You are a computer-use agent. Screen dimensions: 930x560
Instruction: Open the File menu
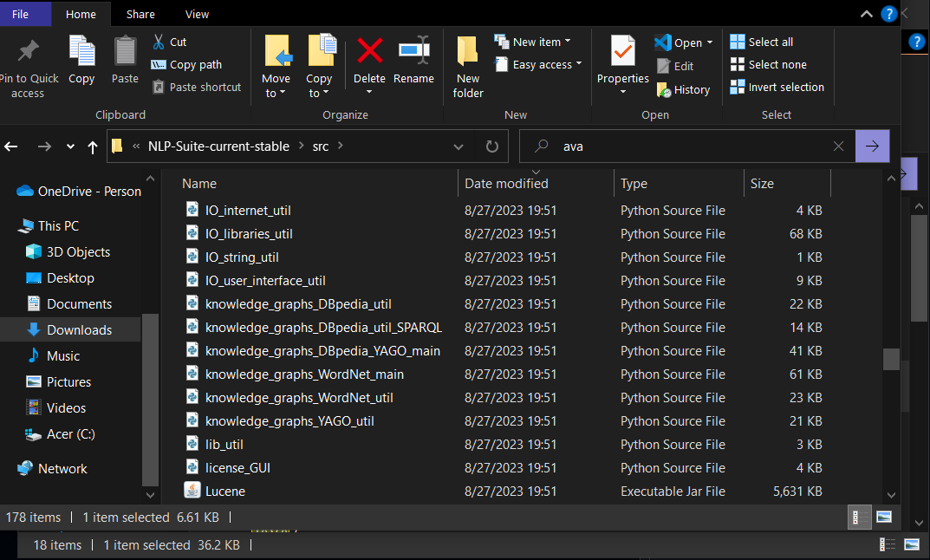20,14
